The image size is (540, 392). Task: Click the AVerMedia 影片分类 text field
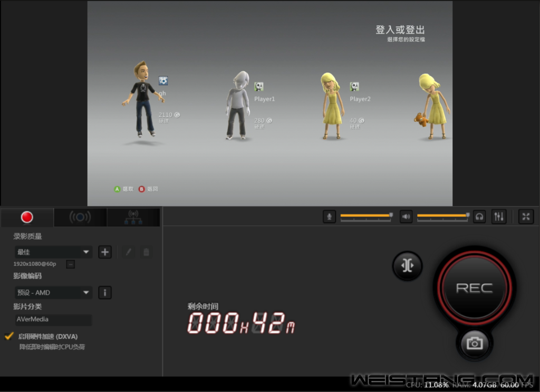(x=53, y=320)
